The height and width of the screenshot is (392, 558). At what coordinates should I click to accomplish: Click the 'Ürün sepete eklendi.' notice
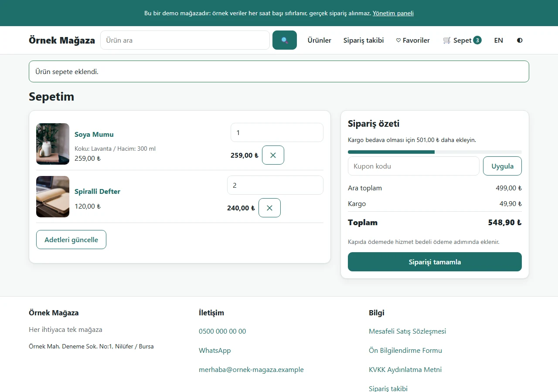pos(279,71)
